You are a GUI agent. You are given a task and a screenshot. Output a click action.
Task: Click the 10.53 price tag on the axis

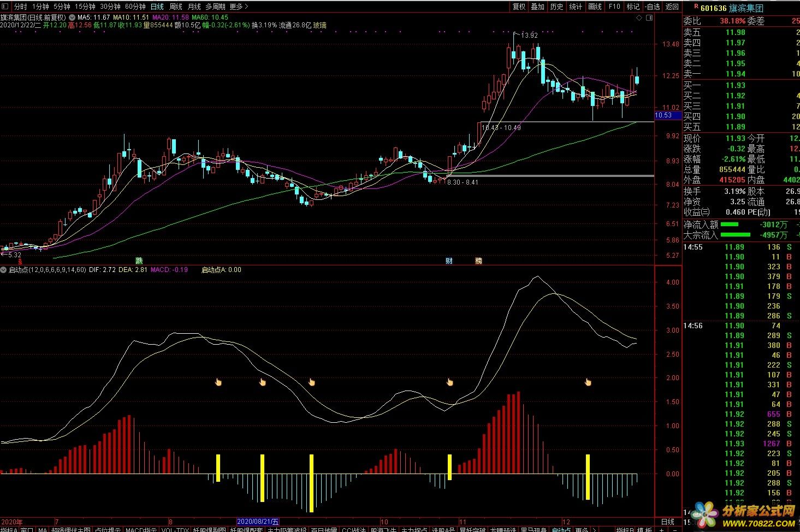pyautogui.click(x=667, y=115)
